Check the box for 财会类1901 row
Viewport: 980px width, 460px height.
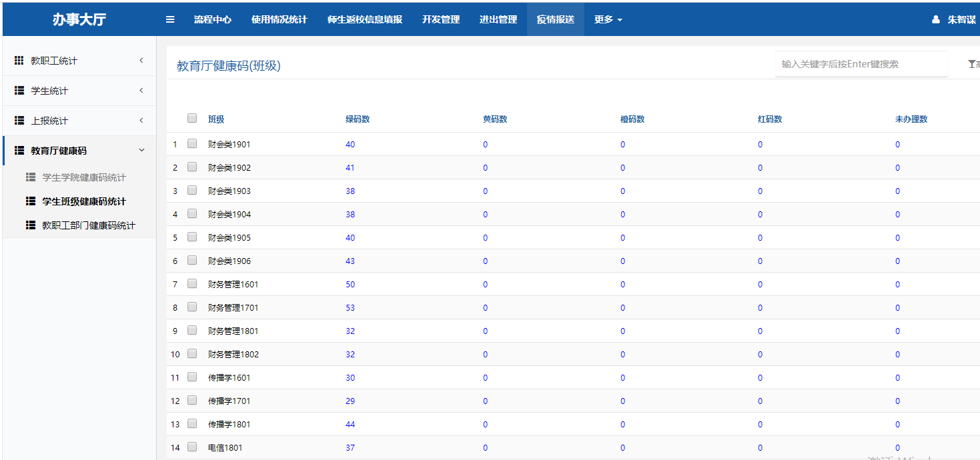tap(192, 143)
